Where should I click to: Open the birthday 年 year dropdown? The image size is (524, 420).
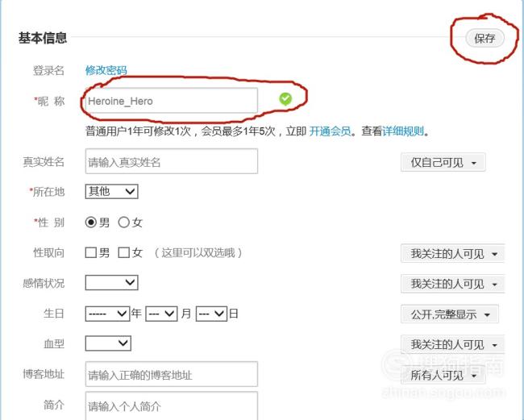point(107,314)
